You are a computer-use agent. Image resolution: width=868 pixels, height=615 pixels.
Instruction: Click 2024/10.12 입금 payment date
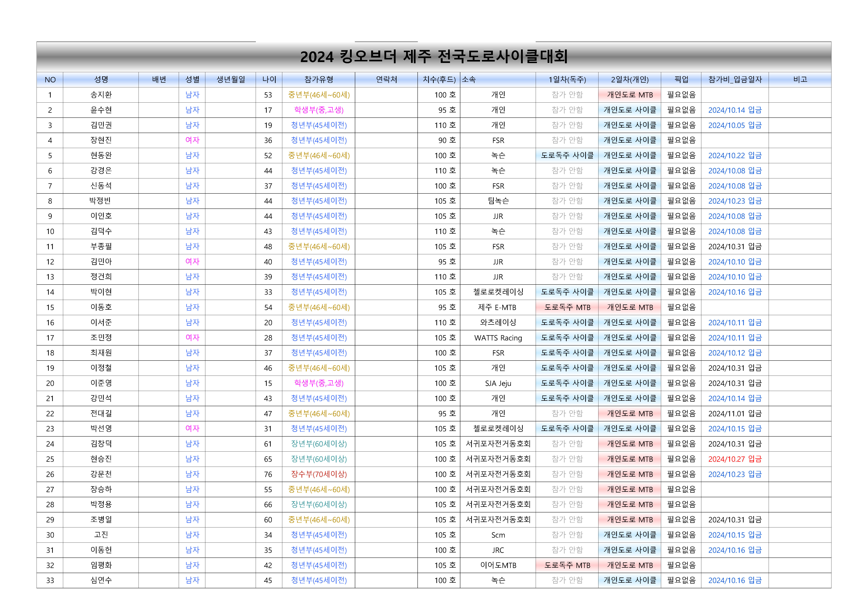pyautogui.click(x=735, y=353)
